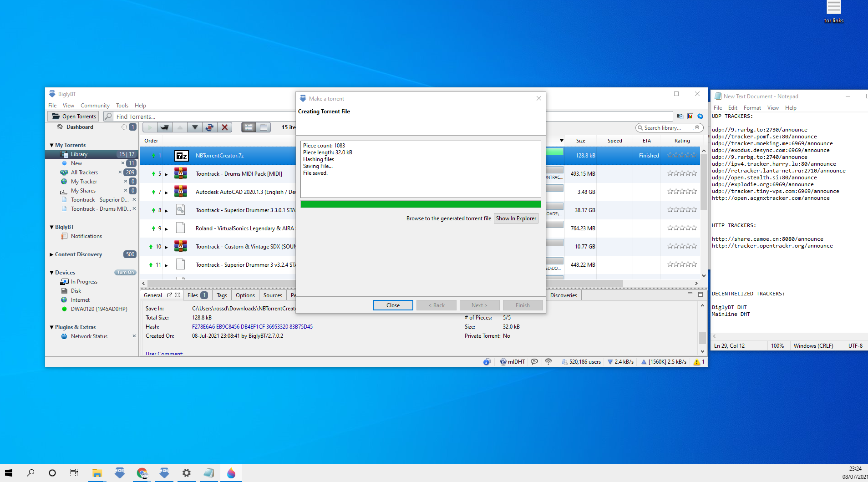
Task: Click the download speed indicator in status bar
Action: pos(620,362)
